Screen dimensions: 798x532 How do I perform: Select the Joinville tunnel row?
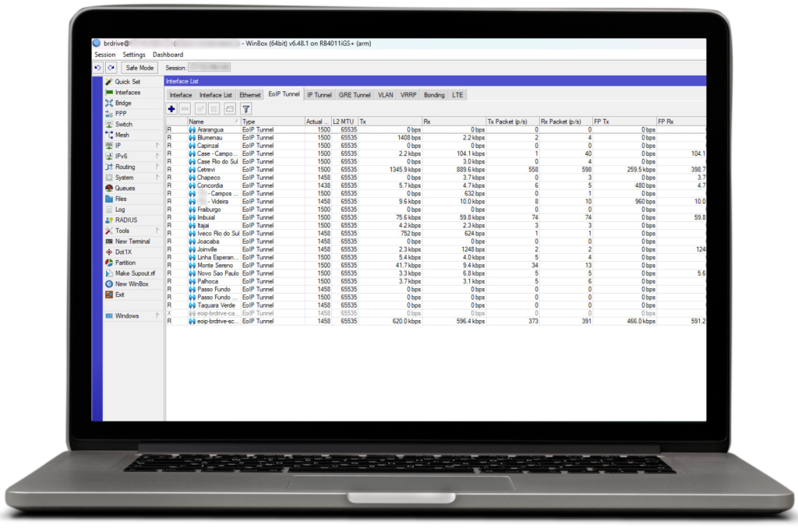436,249
